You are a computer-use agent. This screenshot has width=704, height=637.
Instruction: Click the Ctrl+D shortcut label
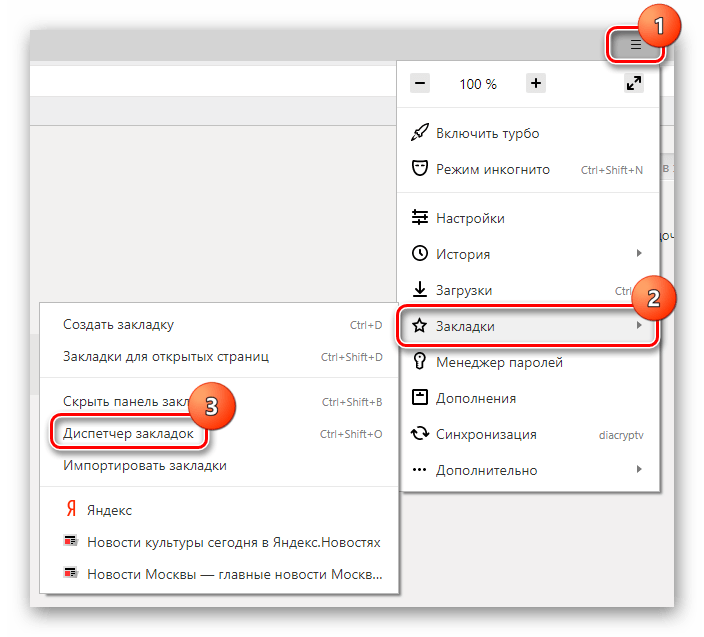(x=366, y=325)
